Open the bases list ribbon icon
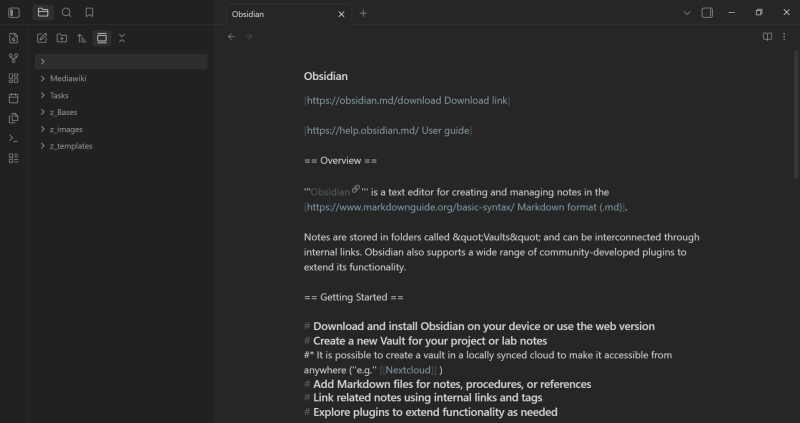800x423 pixels. point(14,158)
